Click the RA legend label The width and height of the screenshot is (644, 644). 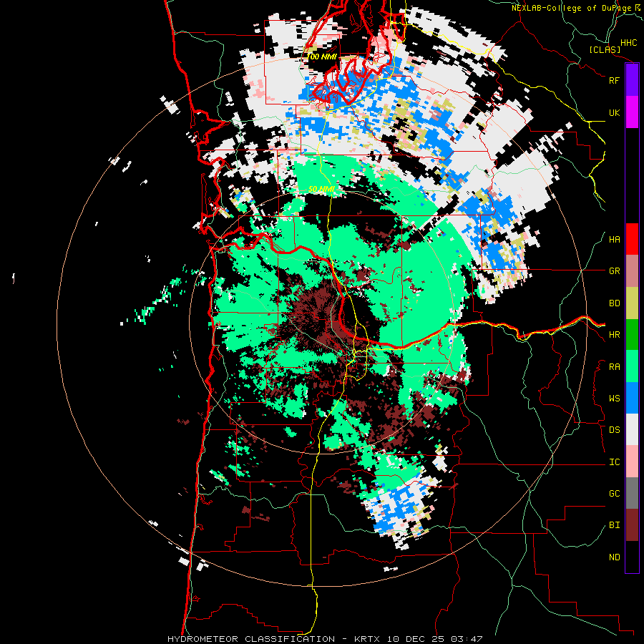614,367
